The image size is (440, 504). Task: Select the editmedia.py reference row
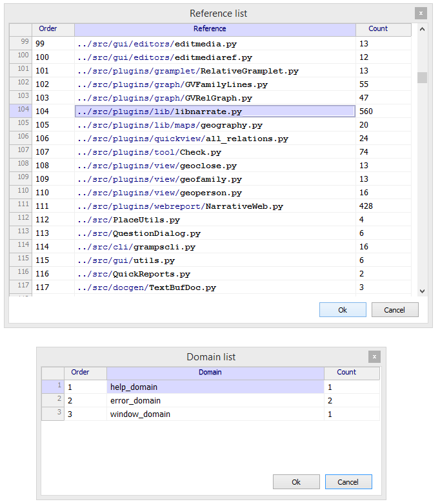[x=215, y=44]
